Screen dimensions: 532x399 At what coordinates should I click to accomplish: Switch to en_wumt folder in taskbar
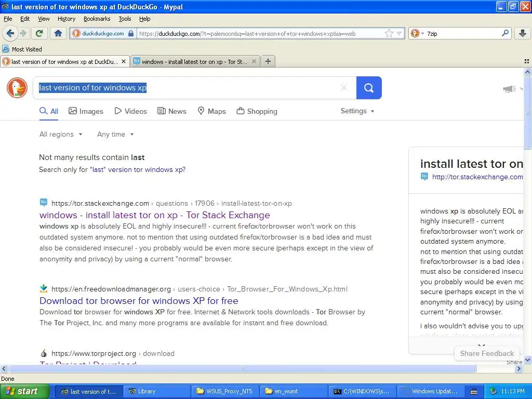294,391
